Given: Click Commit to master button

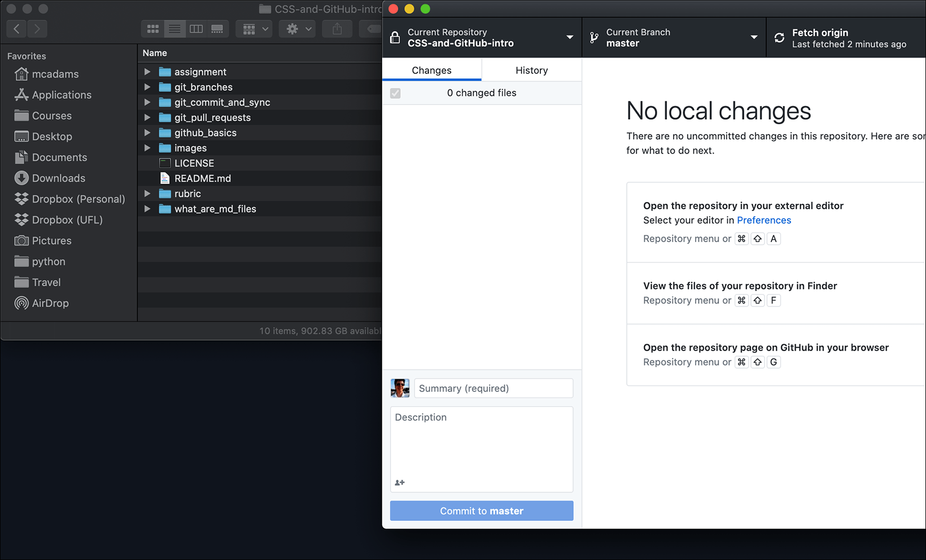Looking at the screenshot, I should [482, 511].
